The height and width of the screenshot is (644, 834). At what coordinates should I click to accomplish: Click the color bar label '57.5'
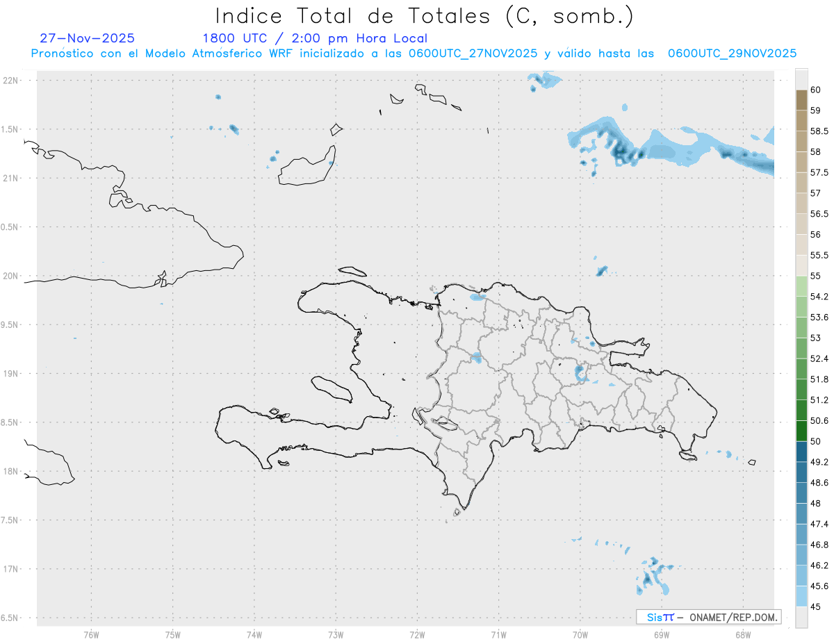pos(819,172)
